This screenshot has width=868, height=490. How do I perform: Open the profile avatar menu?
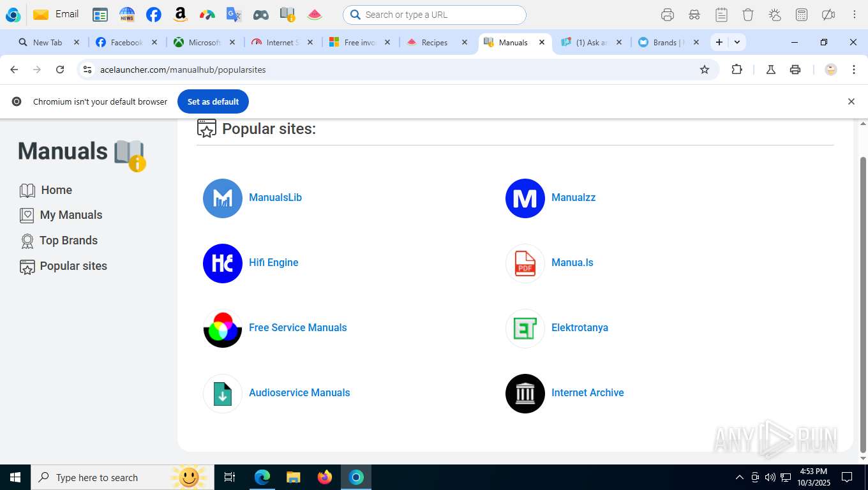[830, 70]
